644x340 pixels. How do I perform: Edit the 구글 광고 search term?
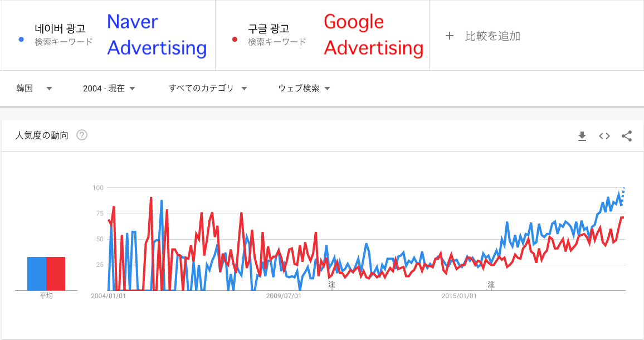pyautogui.click(x=269, y=29)
